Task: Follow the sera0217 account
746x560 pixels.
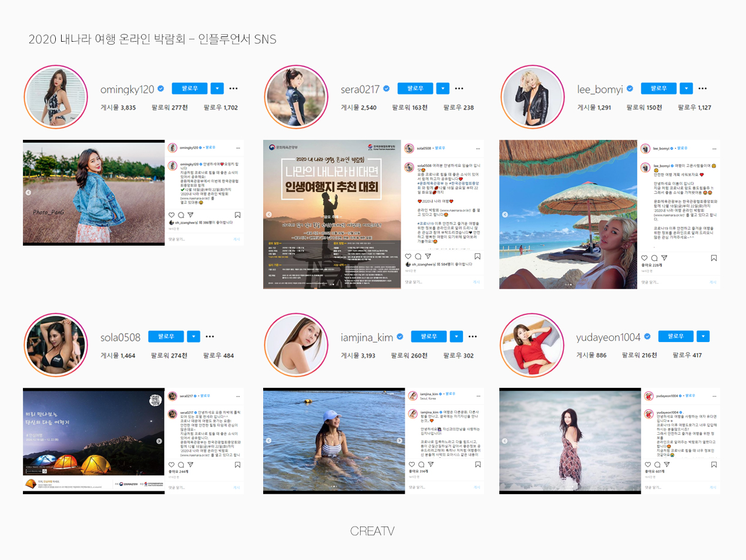Action: pyautogui.click(x=415, y=89)
